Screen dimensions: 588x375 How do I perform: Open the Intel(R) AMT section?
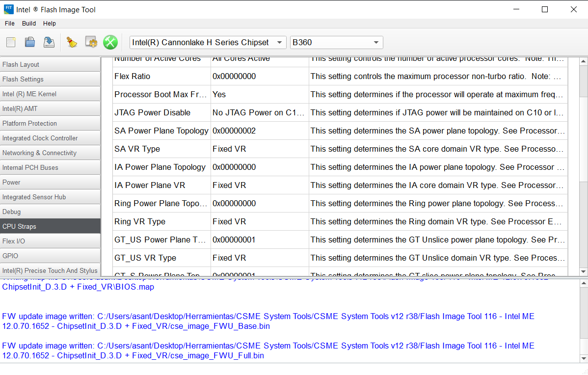[x=50, y=109]
